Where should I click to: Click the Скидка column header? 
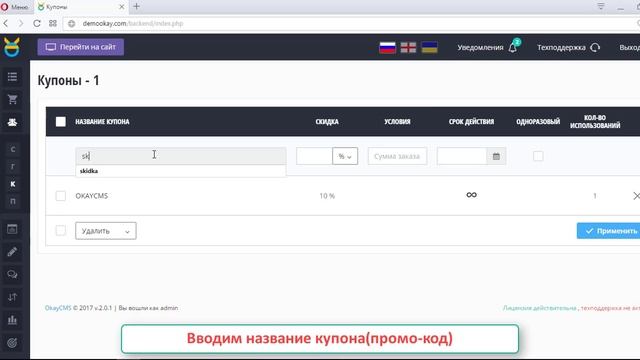coord(327,122)
